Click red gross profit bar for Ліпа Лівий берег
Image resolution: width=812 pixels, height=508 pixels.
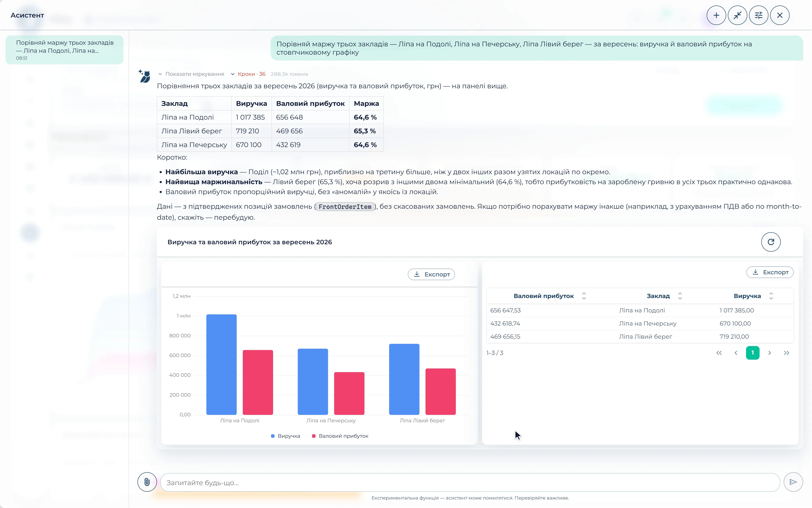click(x=440, y=391)
